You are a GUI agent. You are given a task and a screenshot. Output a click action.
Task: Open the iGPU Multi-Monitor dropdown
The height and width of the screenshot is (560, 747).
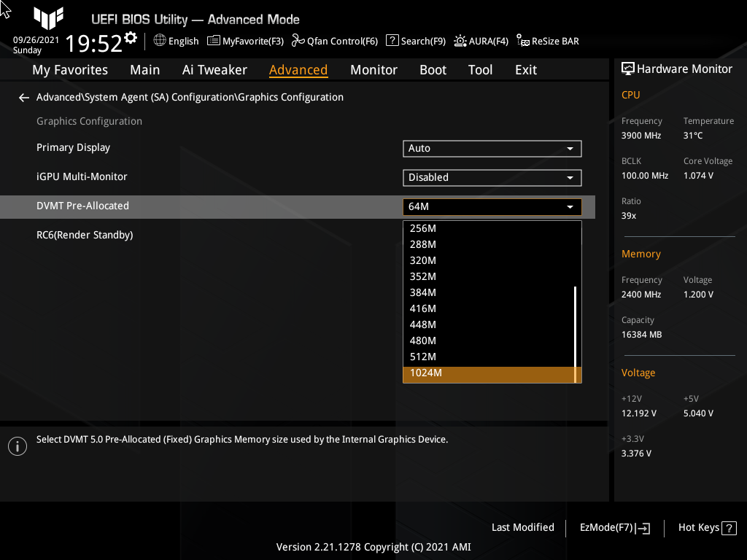[492, 177]
